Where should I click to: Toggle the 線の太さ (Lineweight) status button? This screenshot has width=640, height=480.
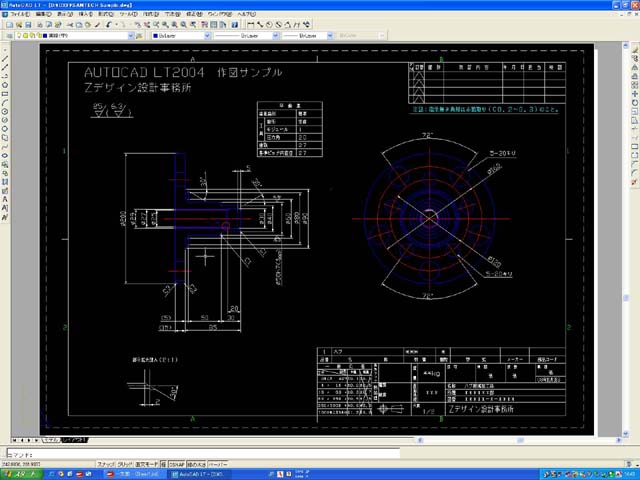(197, 464)
